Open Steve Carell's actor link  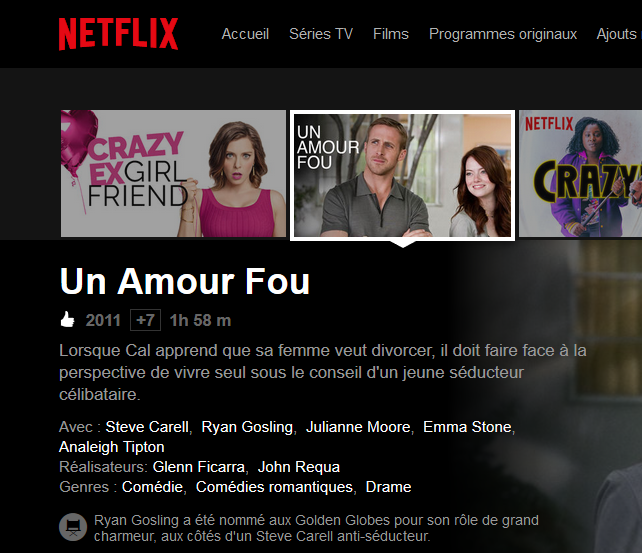pyautogui.click(x=147, y=427)
